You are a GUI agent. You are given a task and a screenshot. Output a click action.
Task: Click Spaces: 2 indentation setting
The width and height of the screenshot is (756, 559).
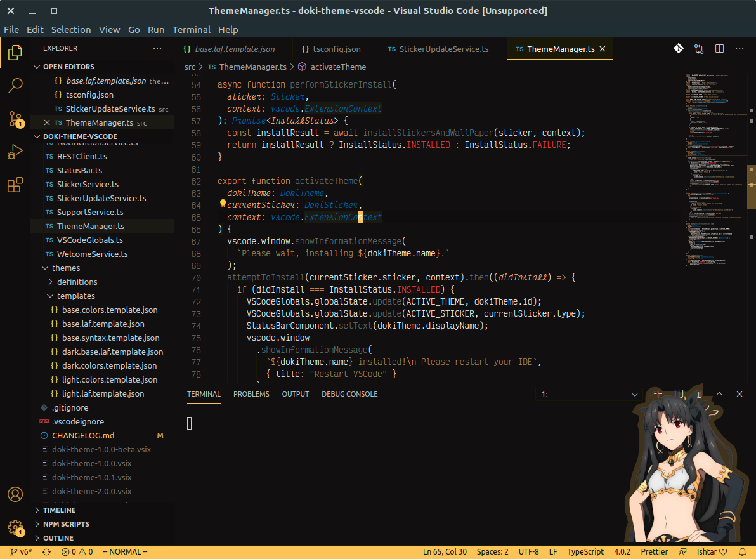tap(493, 552)
